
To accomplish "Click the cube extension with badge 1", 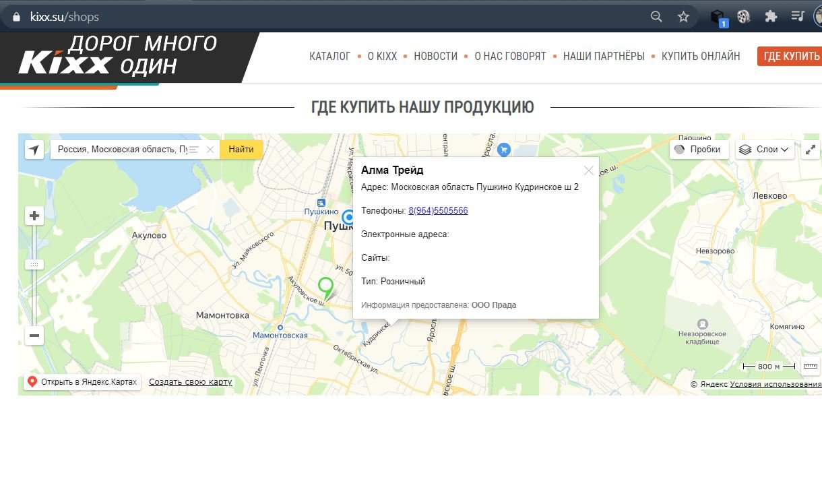I will pos(718,18).
